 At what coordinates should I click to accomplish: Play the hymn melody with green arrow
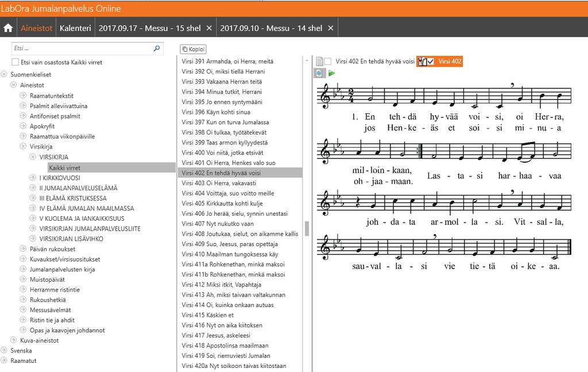331,73
